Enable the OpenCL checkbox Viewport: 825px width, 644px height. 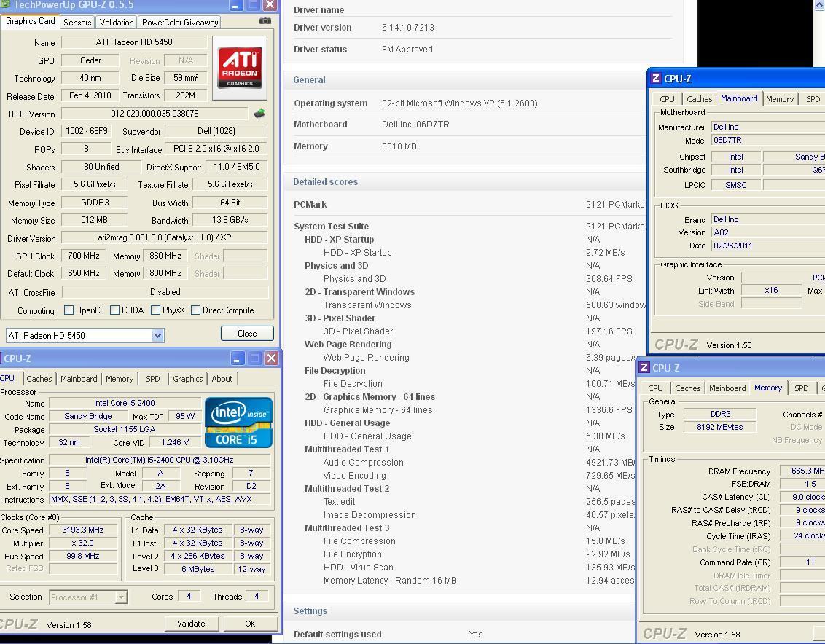coord(69,310)
